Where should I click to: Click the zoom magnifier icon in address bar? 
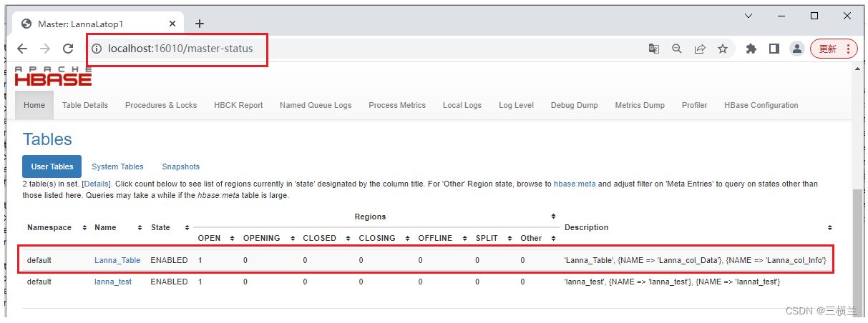[x=676, y=49]
